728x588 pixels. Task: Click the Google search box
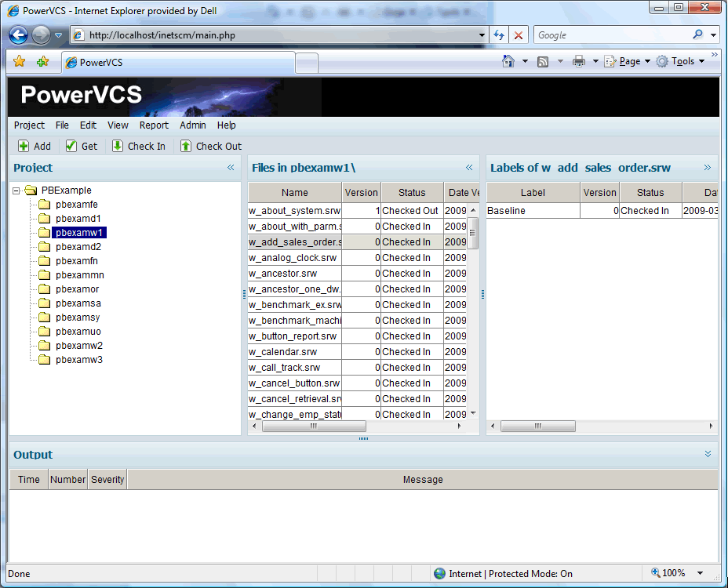click(x=613, y=34)
